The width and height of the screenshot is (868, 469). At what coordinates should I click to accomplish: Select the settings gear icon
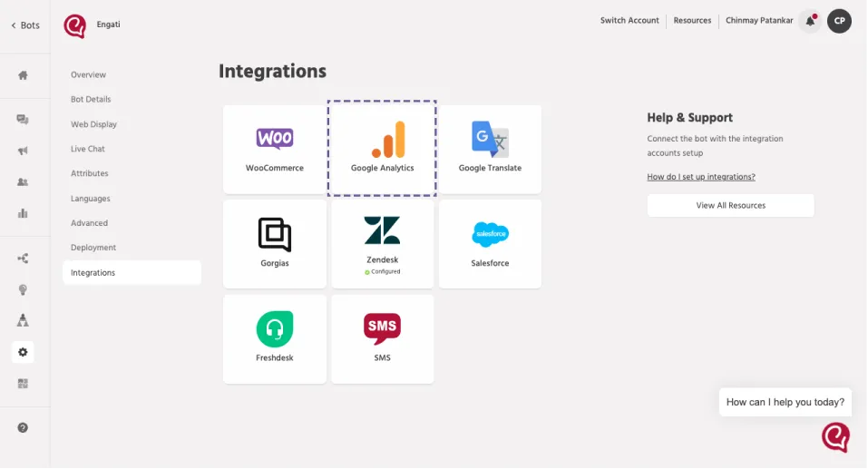pyautogui.click(x=23, y=352)
